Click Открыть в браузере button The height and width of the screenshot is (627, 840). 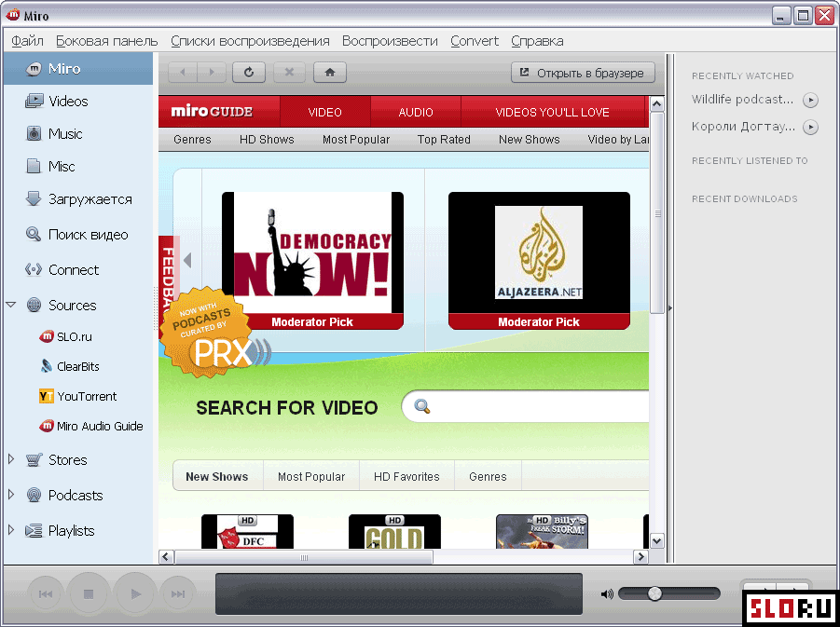pyautogui.click(x=583, y=73)
